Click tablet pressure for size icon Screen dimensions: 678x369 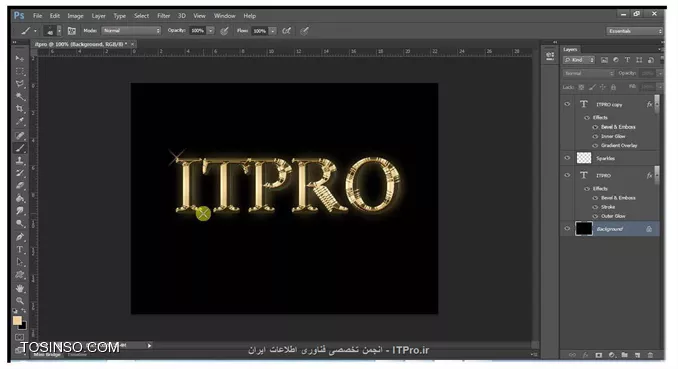304,31
